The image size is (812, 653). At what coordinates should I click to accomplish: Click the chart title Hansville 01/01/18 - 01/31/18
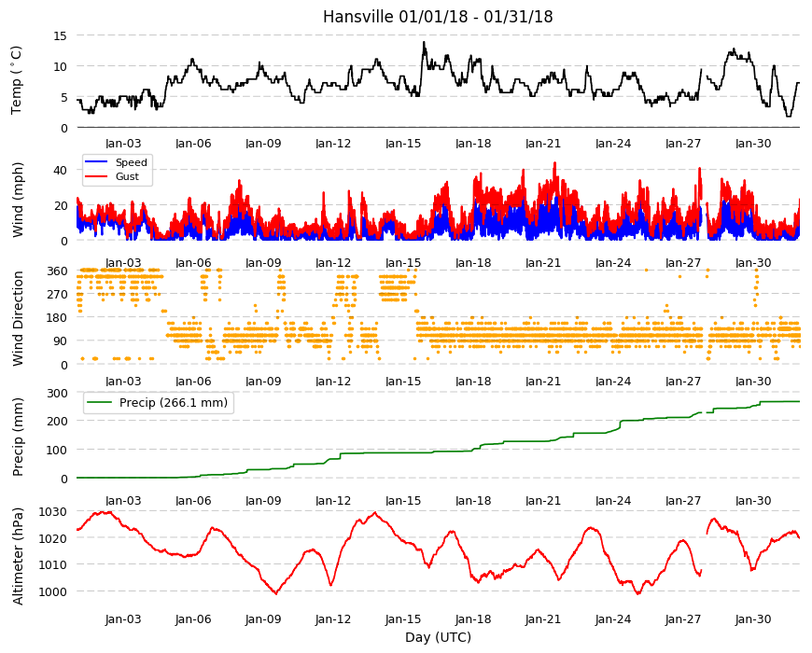coord(438,17)
